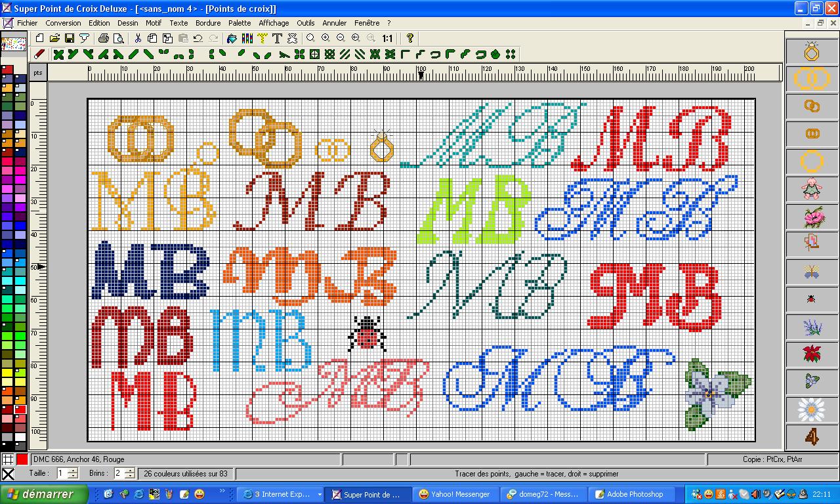Select the full cross stitch tool
This screenshot has height=504, width=840.
click(58, 55)
